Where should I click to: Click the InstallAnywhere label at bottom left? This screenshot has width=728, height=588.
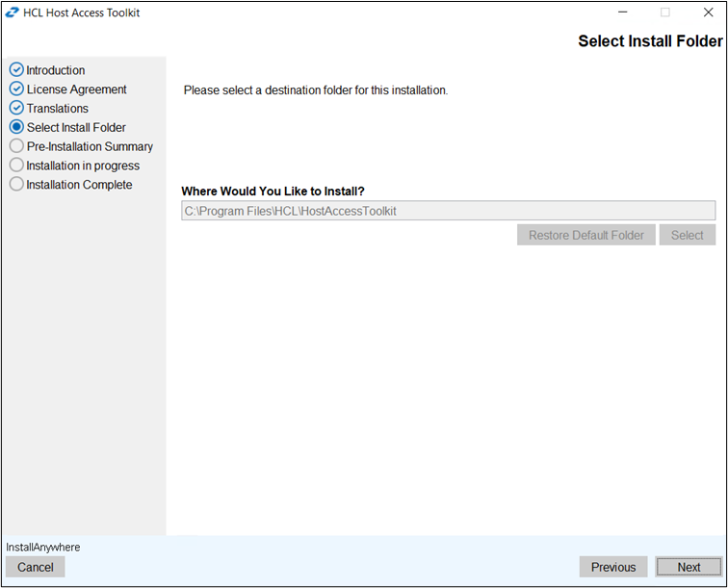click(x=43, y=547)
